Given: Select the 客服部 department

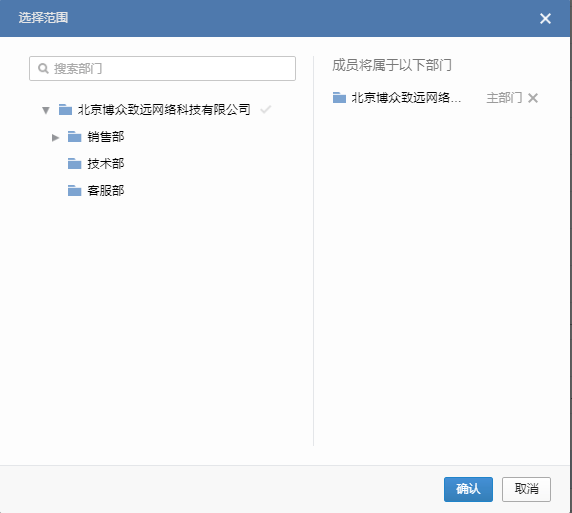Looking at the screenshot, I should click(x=106, y=190).
